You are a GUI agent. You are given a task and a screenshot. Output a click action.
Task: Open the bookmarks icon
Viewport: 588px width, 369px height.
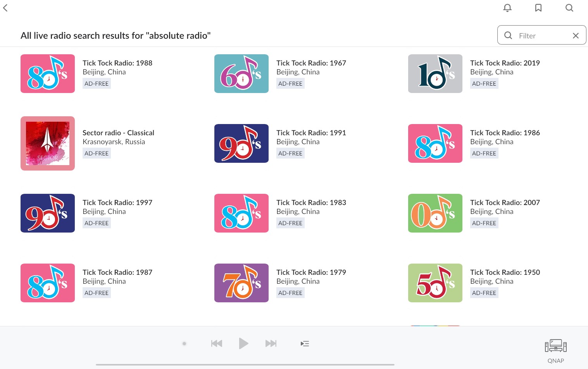pos(538,8)
